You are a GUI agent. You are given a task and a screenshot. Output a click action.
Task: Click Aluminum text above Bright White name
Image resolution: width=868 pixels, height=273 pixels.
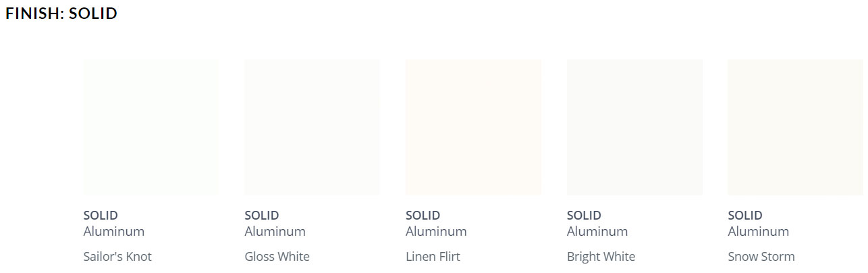pyautogui.click(x=597, y=231)
